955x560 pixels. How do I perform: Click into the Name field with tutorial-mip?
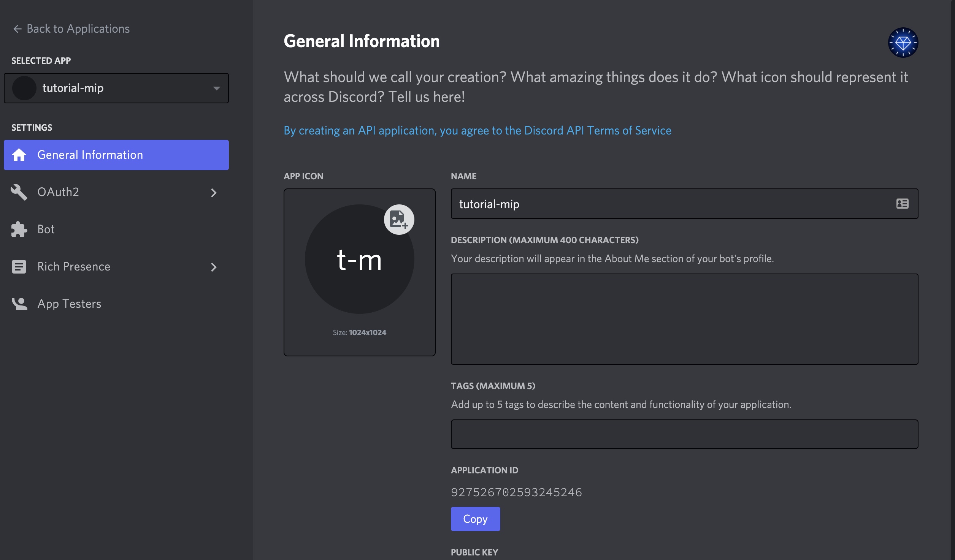click(684, 204)
